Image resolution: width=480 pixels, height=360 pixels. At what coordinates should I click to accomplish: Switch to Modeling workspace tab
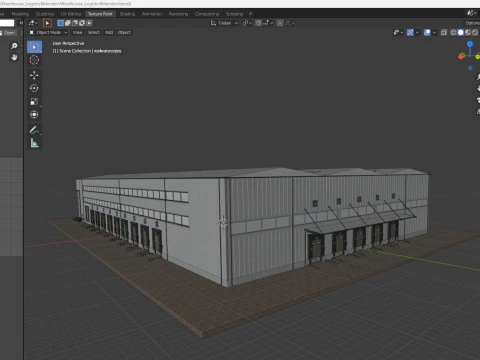pyautogui.click(x=20, y=14)
